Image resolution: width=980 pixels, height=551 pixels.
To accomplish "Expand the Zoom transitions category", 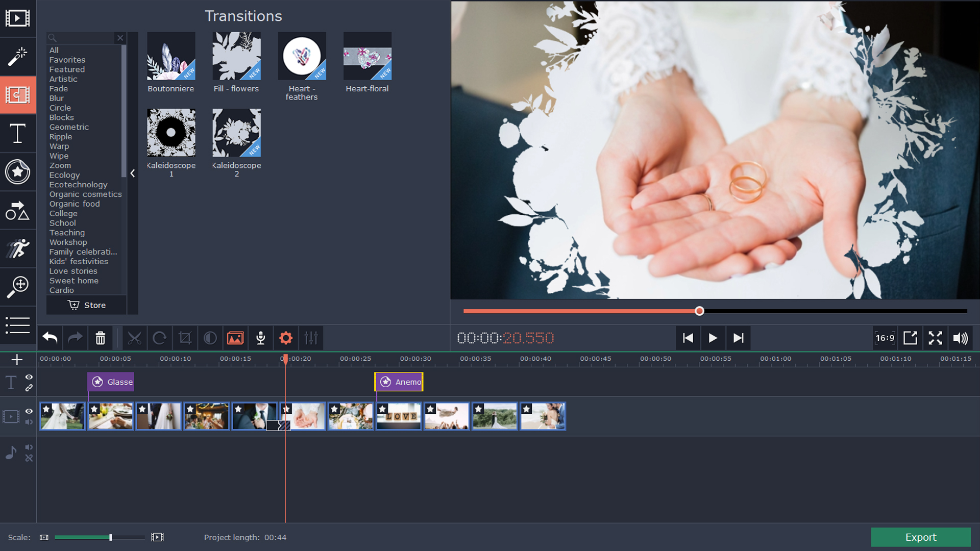I will point(59,165).
